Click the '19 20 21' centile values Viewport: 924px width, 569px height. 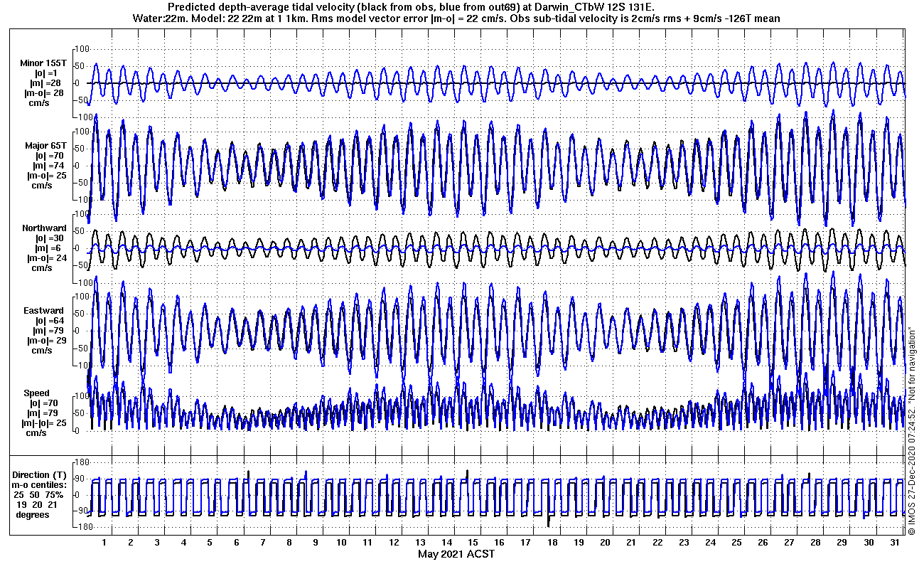(37, 505)
